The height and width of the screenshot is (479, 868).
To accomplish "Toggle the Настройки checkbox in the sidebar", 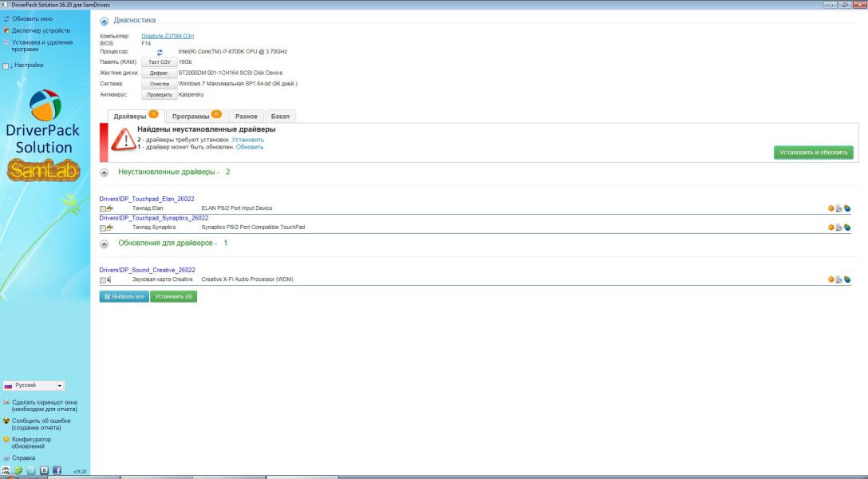I will pos(6,65).
